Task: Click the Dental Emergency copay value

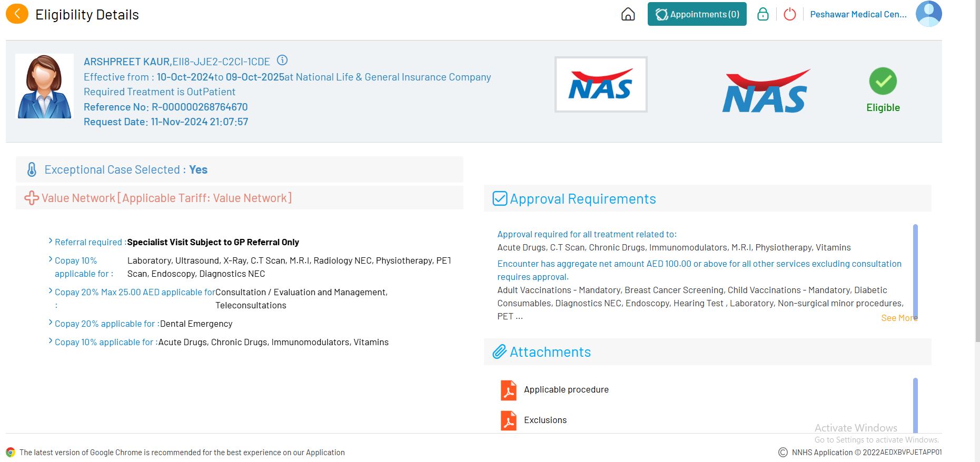Action: tap(196, 324)
